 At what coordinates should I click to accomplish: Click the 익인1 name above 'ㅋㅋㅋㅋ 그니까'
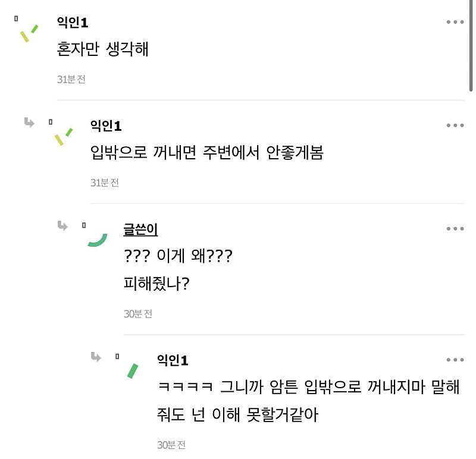[x=173, y=360]
